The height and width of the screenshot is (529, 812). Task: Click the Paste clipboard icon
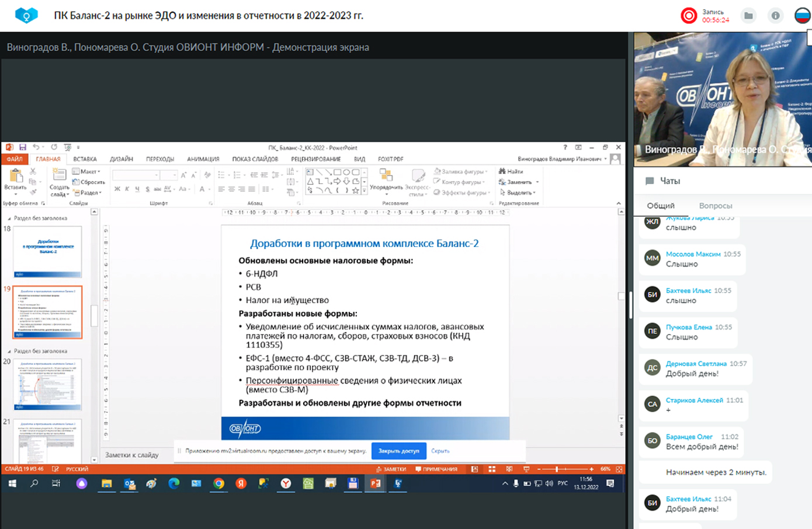click(15, 176)
